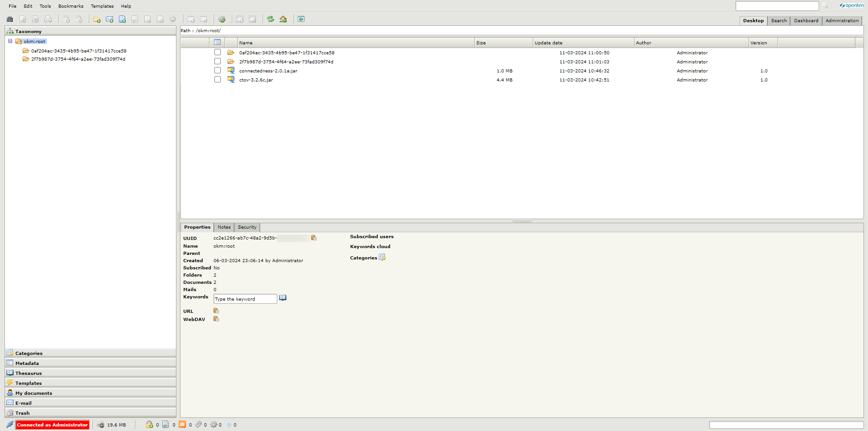Open folder 2f7b987d in the taxonomy tree
This screenshot has height=431, width=868.
coord(78,59)
